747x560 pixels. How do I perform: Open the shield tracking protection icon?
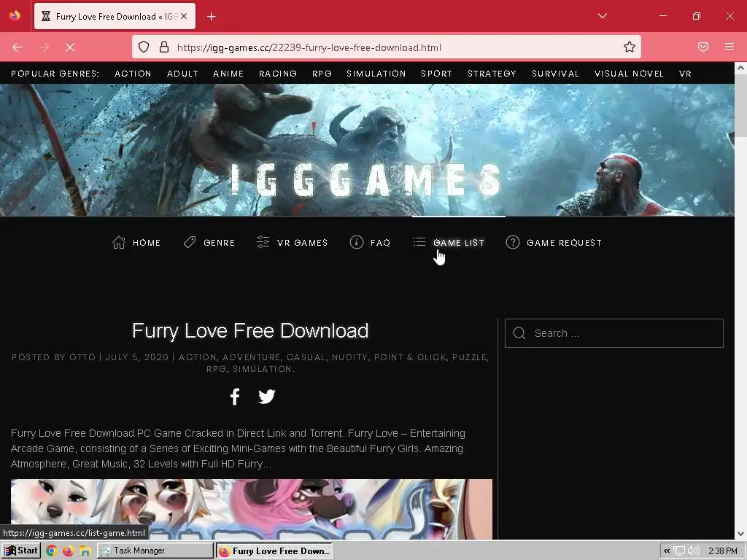pyautogui.click(x=144, y=47)
